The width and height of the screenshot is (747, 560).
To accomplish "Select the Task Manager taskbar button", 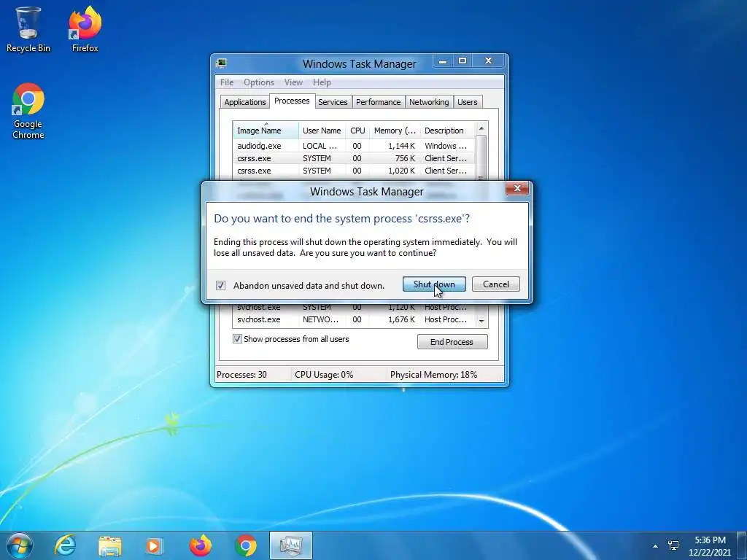I will (x=291, y=545).
